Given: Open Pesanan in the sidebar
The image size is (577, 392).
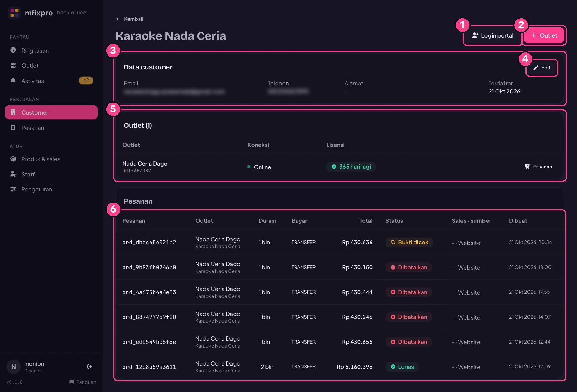Looking at the screenshot, I should (x=51, y=128).
